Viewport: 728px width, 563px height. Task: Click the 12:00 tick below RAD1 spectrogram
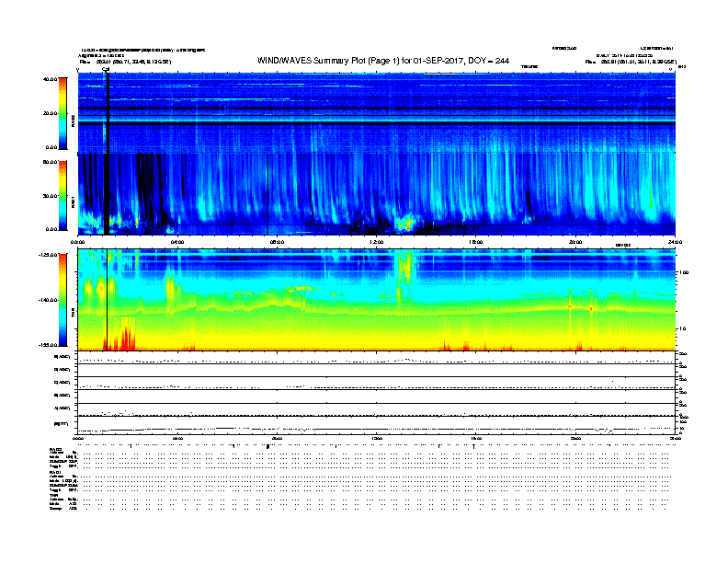click(377, 242)
